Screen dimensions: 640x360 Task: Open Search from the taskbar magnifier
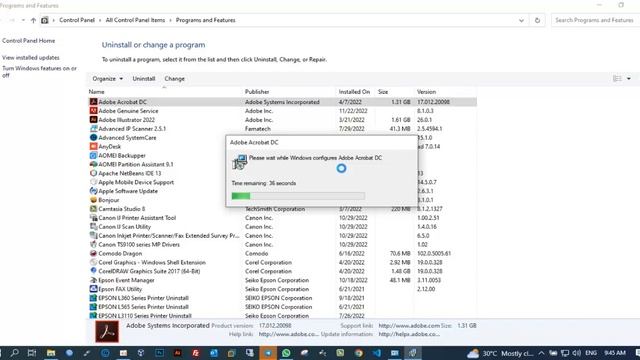coord(15,353)
